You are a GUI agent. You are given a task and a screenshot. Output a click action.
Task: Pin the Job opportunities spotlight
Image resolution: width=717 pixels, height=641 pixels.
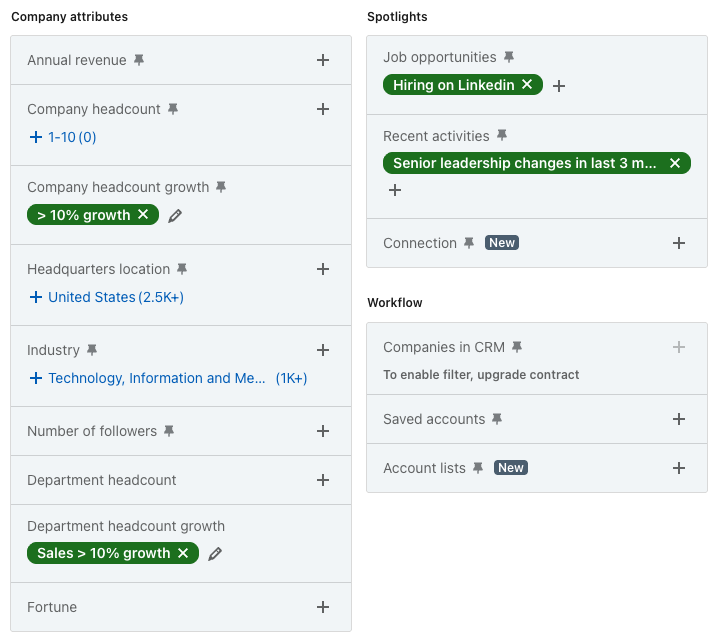(509, 57)
